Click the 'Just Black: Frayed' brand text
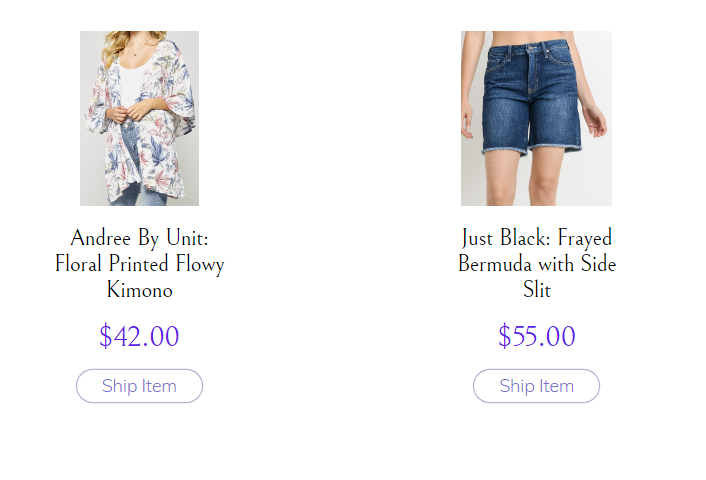The image size is (706, 480). pyautogui.click(x=536, y=238)
